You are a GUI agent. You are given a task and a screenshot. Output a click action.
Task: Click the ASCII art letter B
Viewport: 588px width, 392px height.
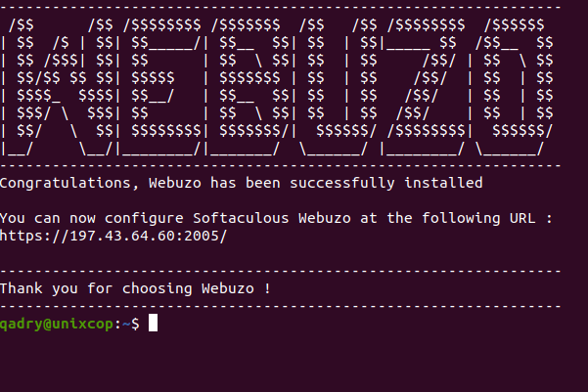click(x=248, y=87)
